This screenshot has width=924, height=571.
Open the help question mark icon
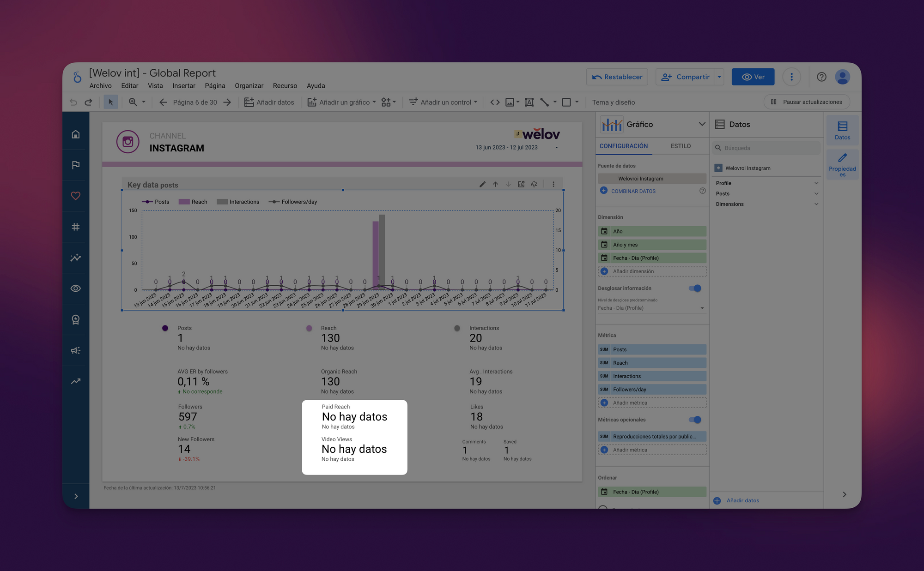[821, 77]
